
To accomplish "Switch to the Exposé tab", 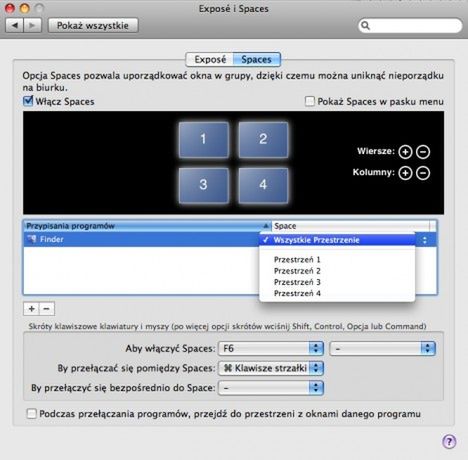I will coord(210,60).
